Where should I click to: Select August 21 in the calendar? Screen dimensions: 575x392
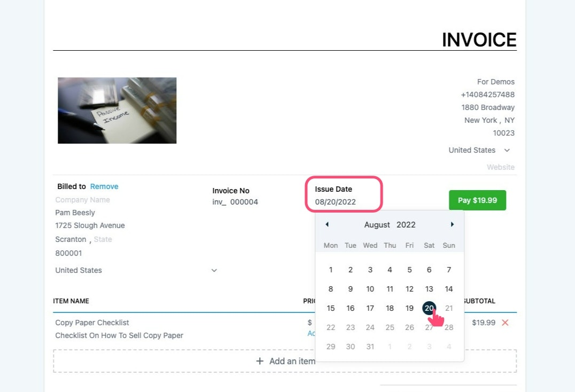tap(449, 308)
